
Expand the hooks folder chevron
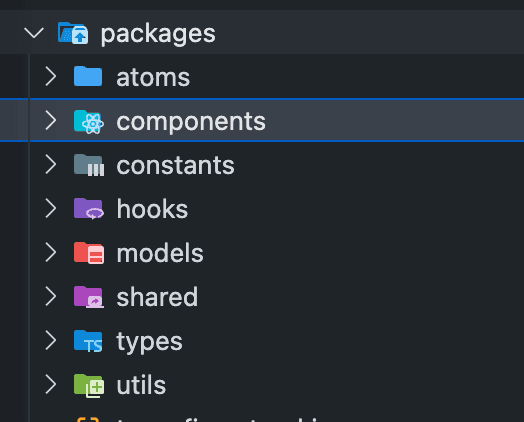coord(50,208)
